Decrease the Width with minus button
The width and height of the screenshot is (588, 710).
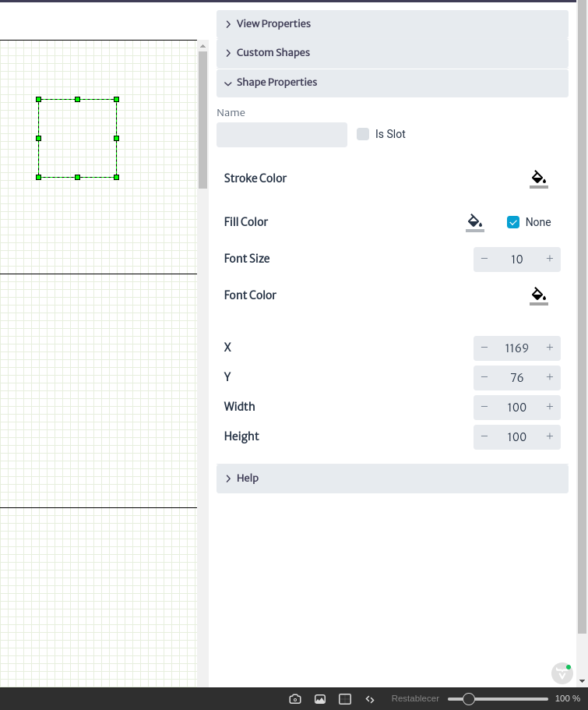[484, 407]
